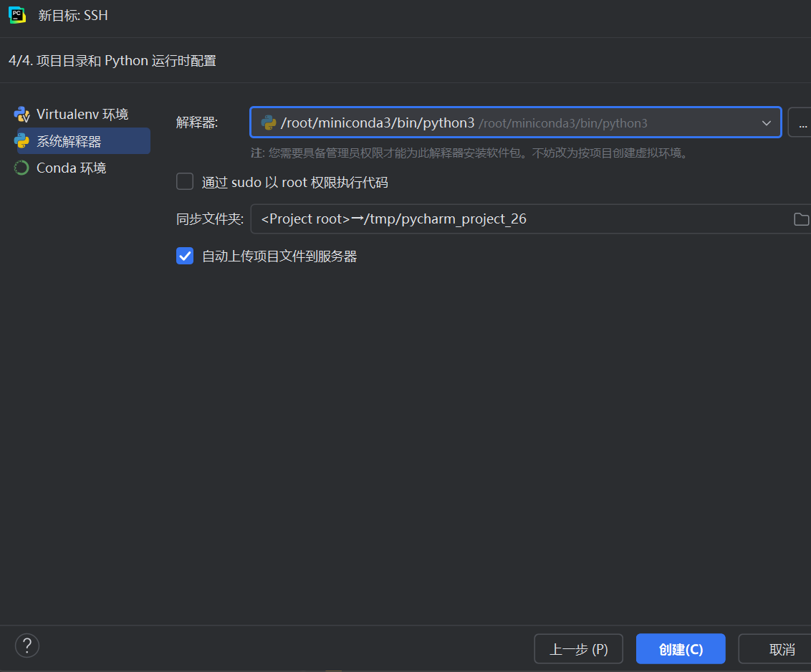The image size is (811, 672).
Task: Click the 系统解释器 python icon
Action: click(21, 140)
